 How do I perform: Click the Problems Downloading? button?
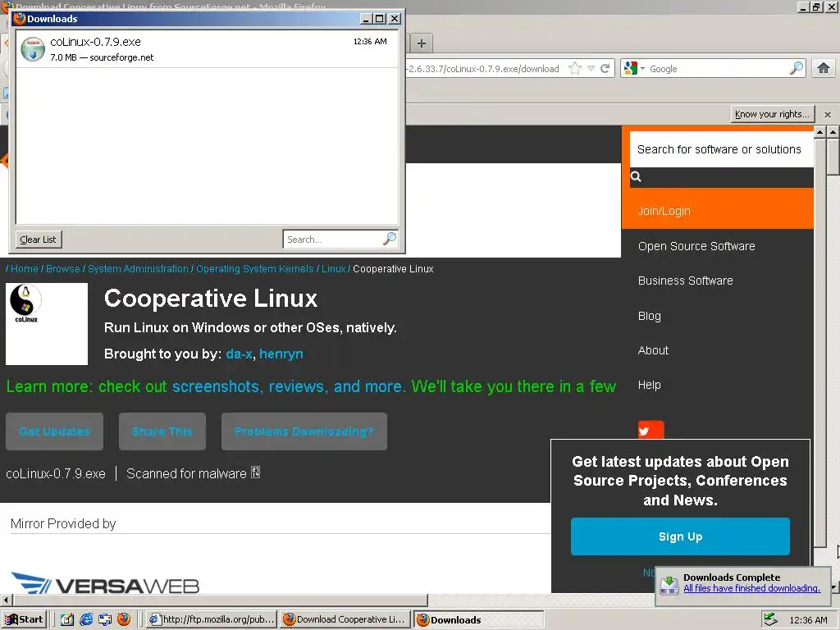pos(304,431)
